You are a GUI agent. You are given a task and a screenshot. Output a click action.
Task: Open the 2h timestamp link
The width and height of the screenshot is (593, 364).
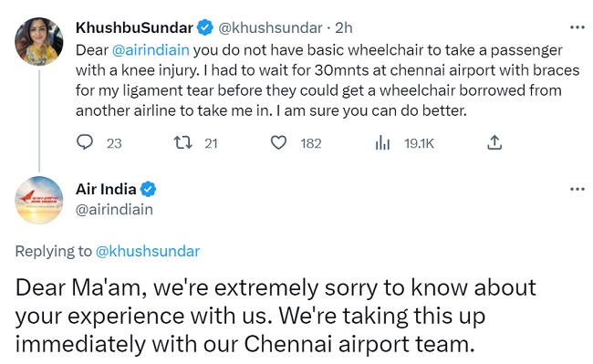coord(343,27)
